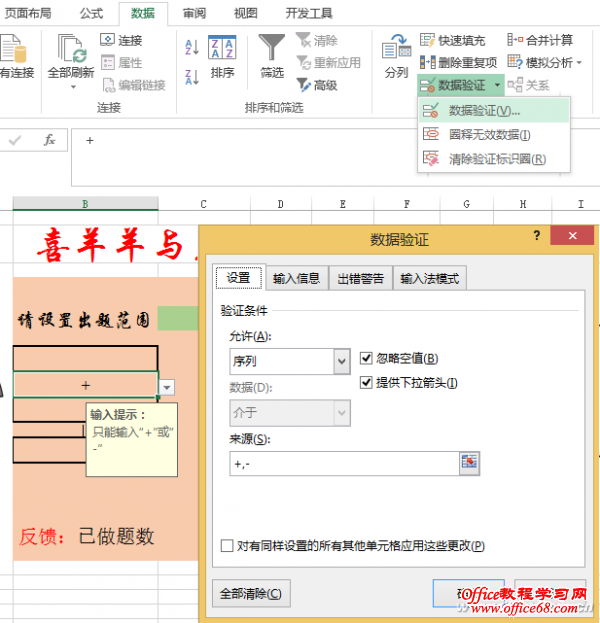Open the Input Message (输入信息) tab
Viewport: 600px width, 623px height.
click(296, 278)
